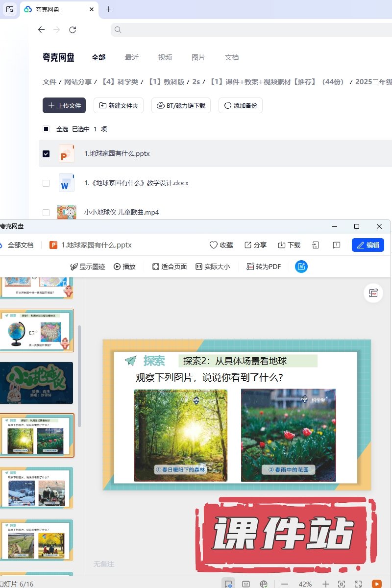Image resolution: width=392 pixels, height=588 pixels.
Task: Click the blue 编辑 button
Action: pos(367,245)
